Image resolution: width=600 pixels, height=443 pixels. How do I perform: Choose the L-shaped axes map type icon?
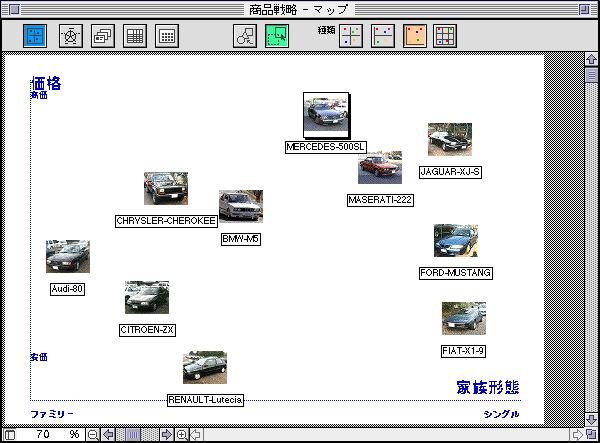click(383, 36)
